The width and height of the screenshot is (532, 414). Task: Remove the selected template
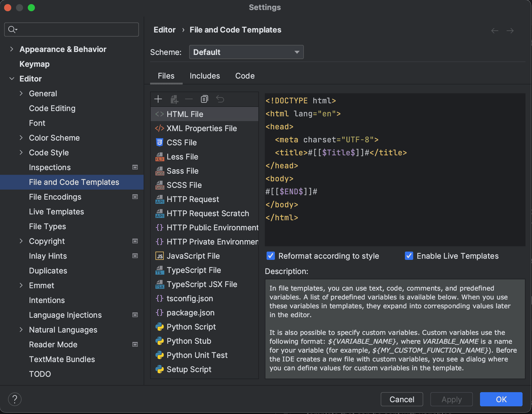pos(189,99)
